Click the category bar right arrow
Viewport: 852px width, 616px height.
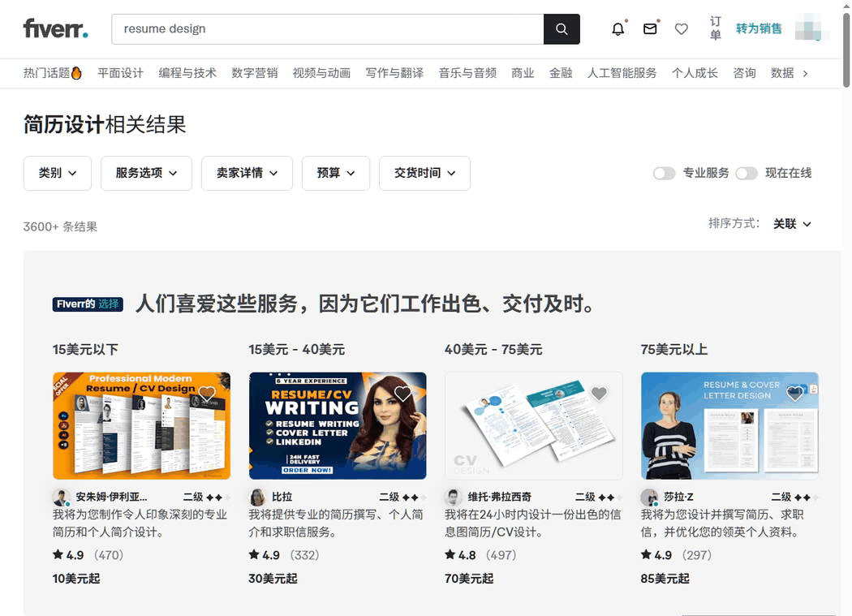coord(805,73)
